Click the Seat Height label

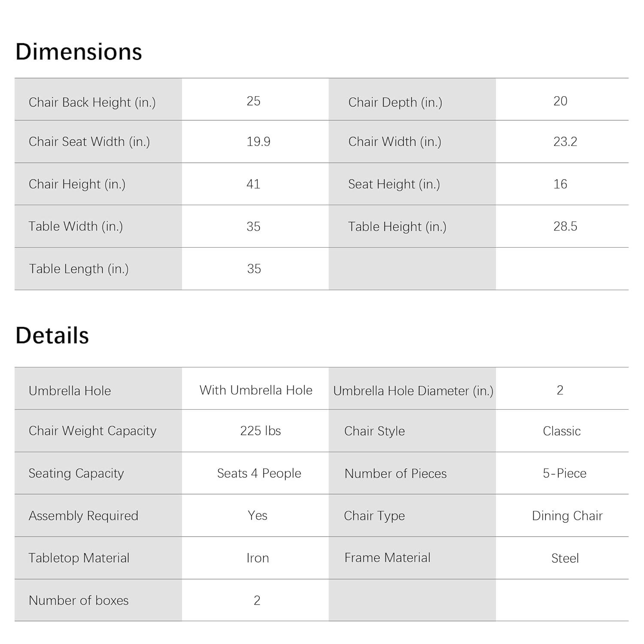point(394,184)
